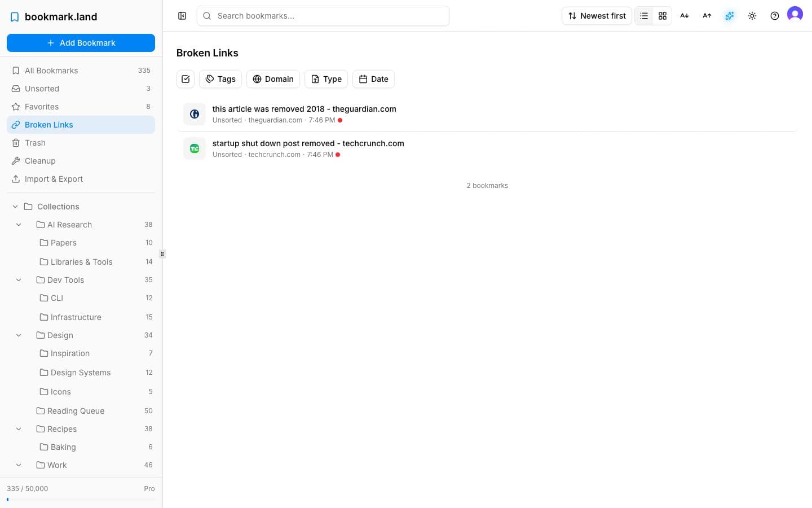Viewport: 812px width, 508px height.
Task: Decrease font size with A-down icon
Action: 685,16
